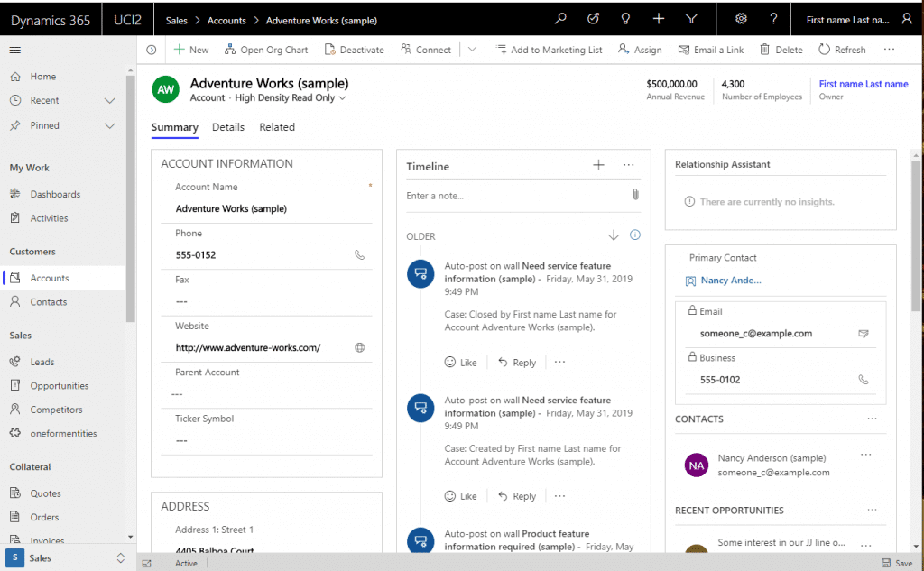This screenshot has width=924, height=571.
Task: Open settings gear in the header
Action: click(x=741, y=19)
